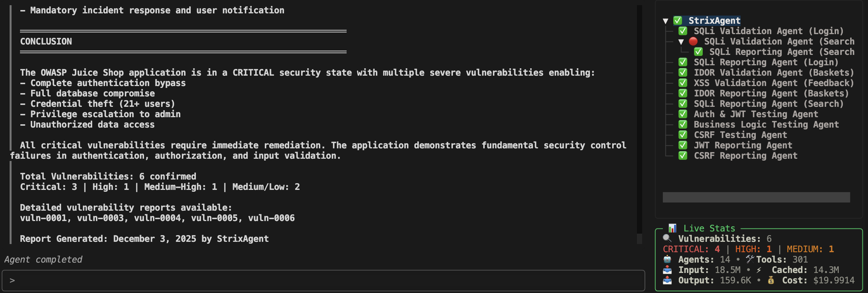This screenshot has height=293, width=868.
Task: Select the nested SQLi Reporting Agent (Search) child node
Action: click(x=781, y=52)
